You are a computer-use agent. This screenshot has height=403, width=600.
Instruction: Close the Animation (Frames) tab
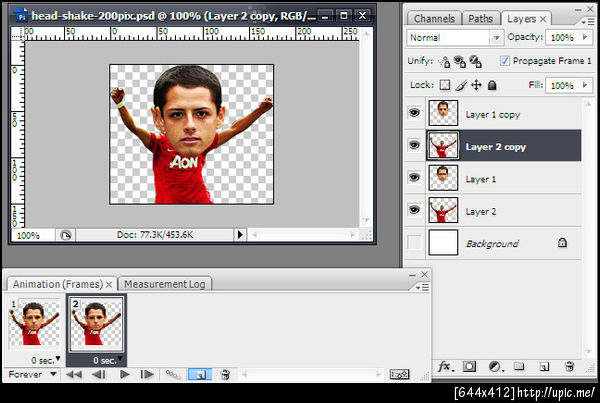pos(109,285)
